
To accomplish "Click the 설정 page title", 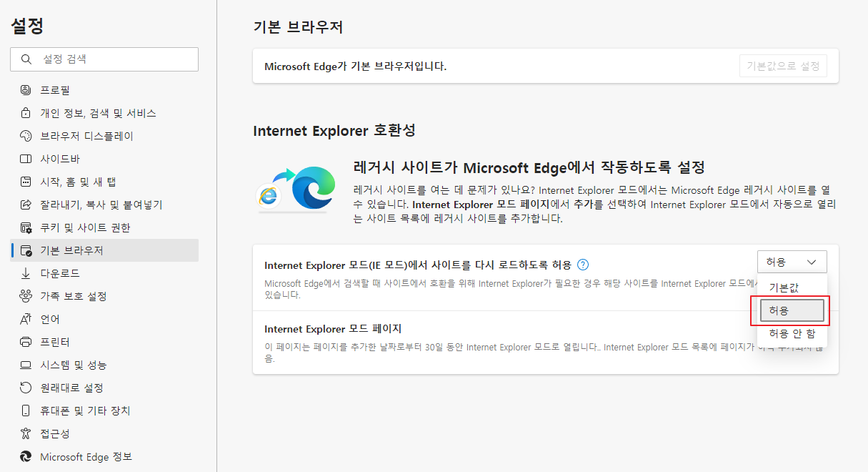I will (x=27, y=26).
